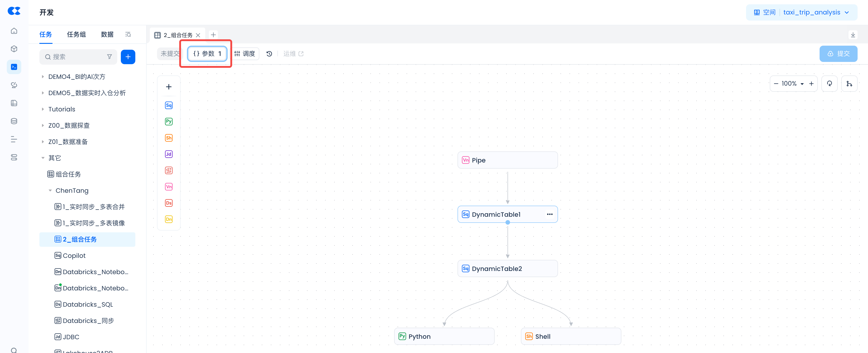Add Python node from palette
The width and height of the screenshot is (868, 353).
[x=169, y=122]
